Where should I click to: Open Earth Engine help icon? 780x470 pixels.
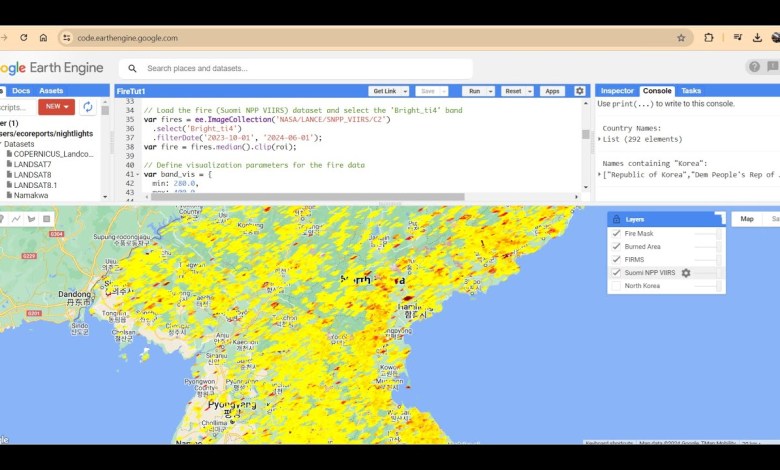pyautogui.click(x=754, y=67)
